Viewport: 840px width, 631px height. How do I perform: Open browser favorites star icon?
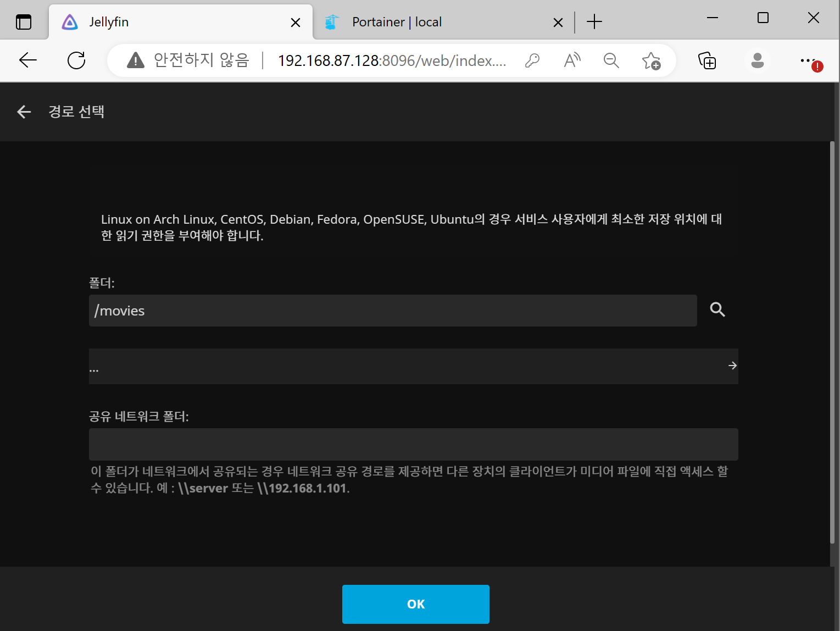pos(651,60)
